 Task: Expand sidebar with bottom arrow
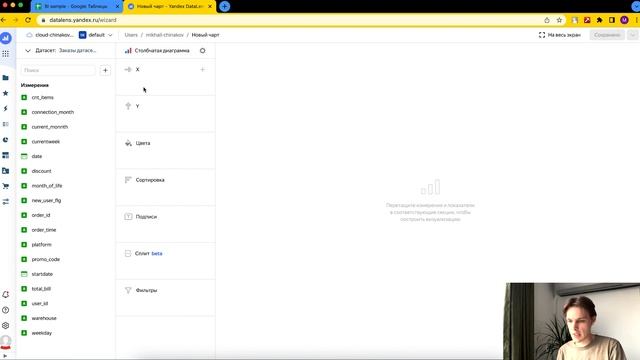point(5,356)
